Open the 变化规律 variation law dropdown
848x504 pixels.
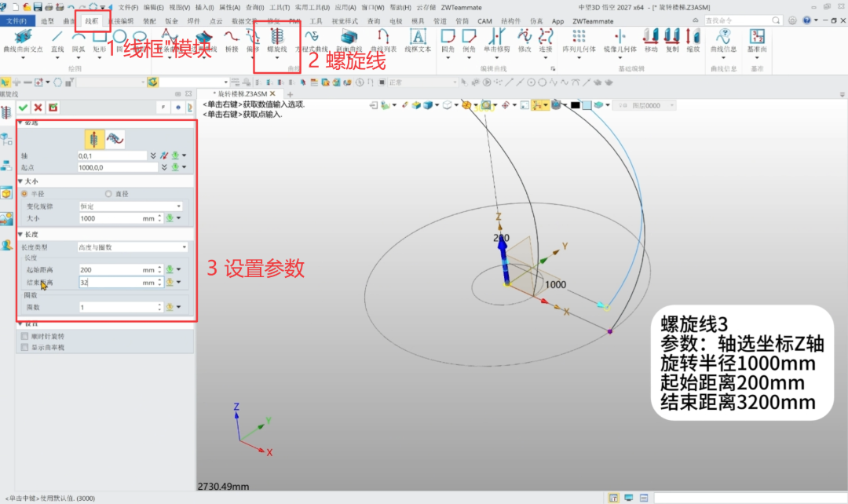tap(130, 206)
